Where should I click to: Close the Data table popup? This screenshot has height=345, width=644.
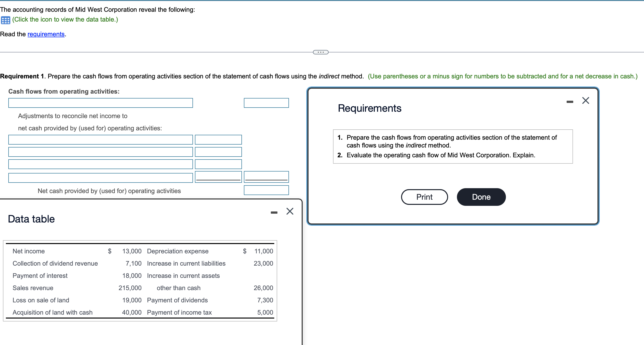pyautogui.click(x=289, y=211)
